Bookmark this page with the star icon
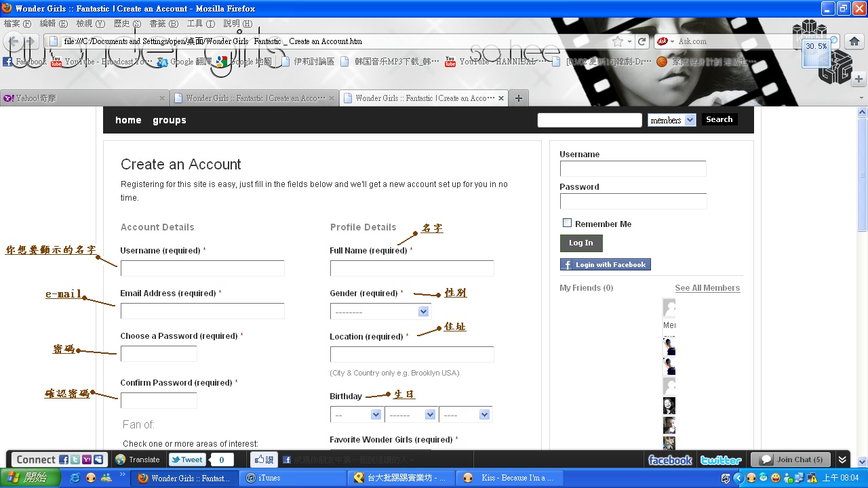This screenshot has width=868, height=488. pos(618,41)
